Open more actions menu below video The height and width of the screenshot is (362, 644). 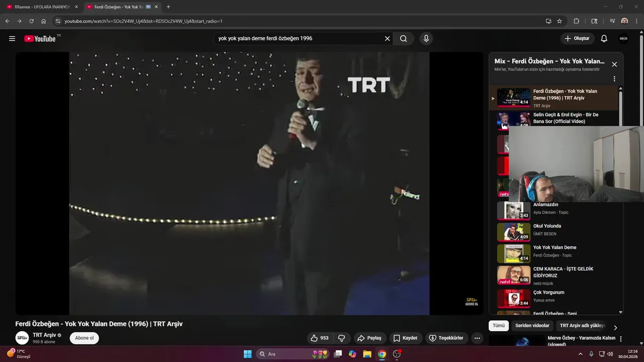pos(477,338)
